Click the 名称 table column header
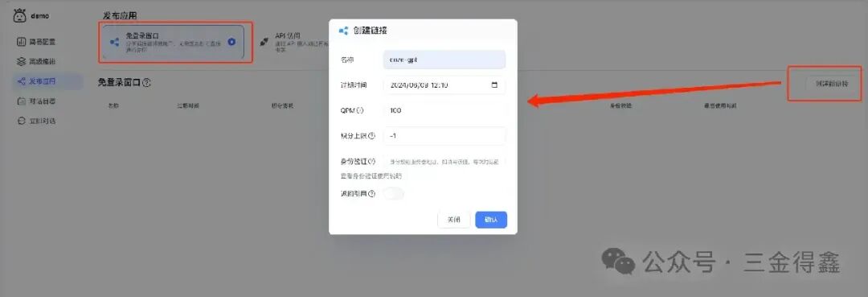This screenshot has height=297, width=868. pyautogui.click(x=113, y=105)
